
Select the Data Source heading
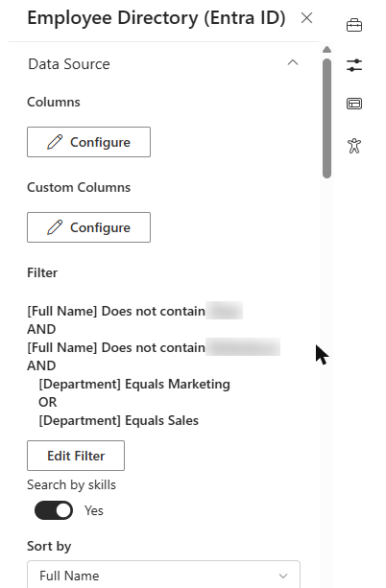[x=69, y=64]
